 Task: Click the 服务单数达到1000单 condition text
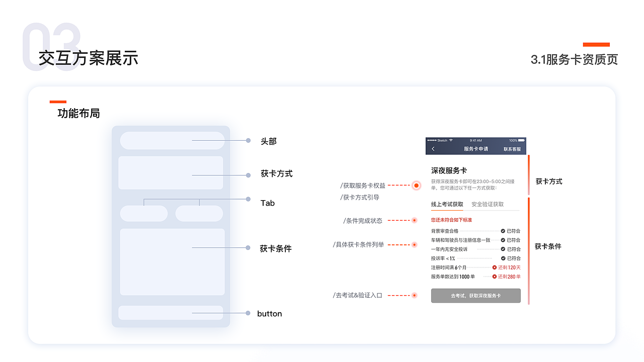[453, 277]
